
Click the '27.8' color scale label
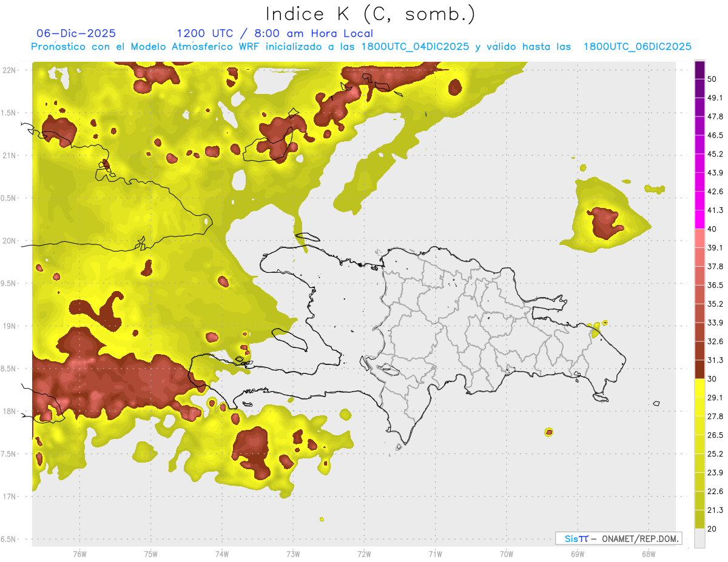(x=715, y=416)
